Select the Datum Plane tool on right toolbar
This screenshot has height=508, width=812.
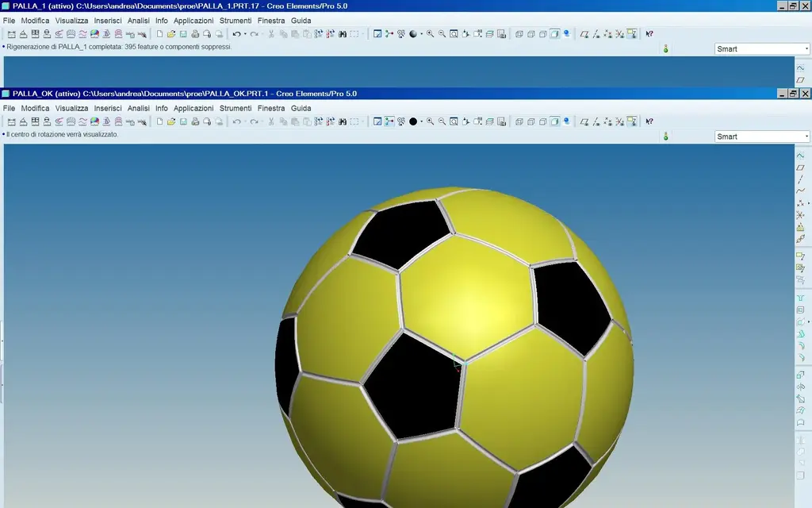coord(800,167)
